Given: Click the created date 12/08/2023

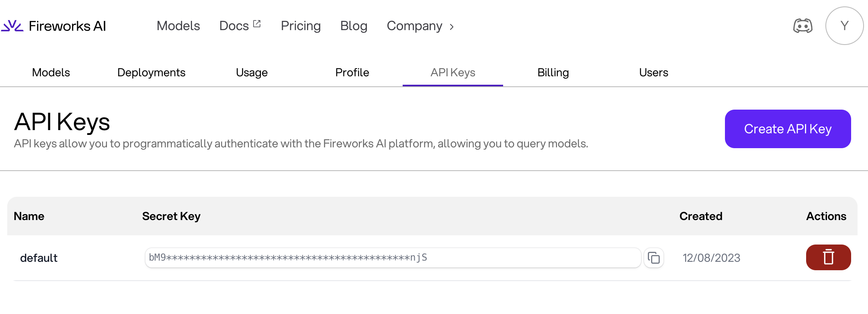Looking at the screenshot, I should click(x=711, y=258).
